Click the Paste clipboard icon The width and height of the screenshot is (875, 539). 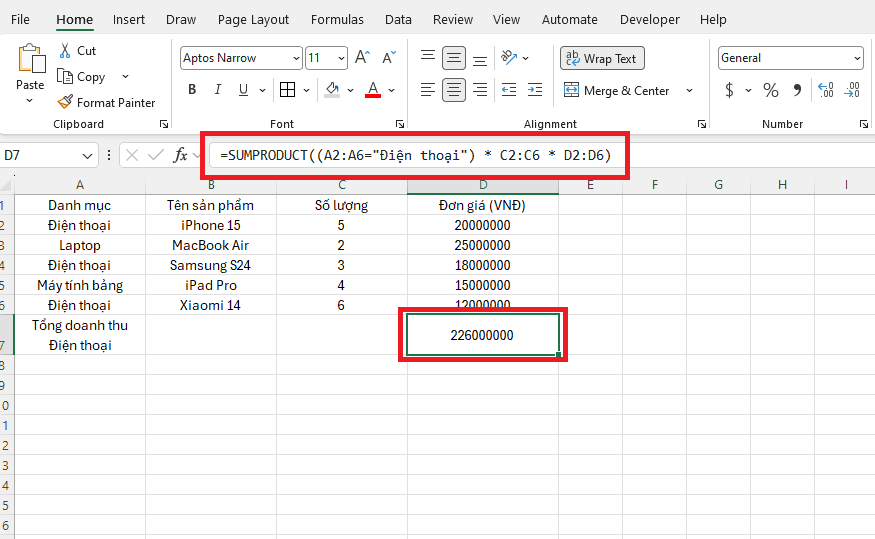tap(31, 59)
